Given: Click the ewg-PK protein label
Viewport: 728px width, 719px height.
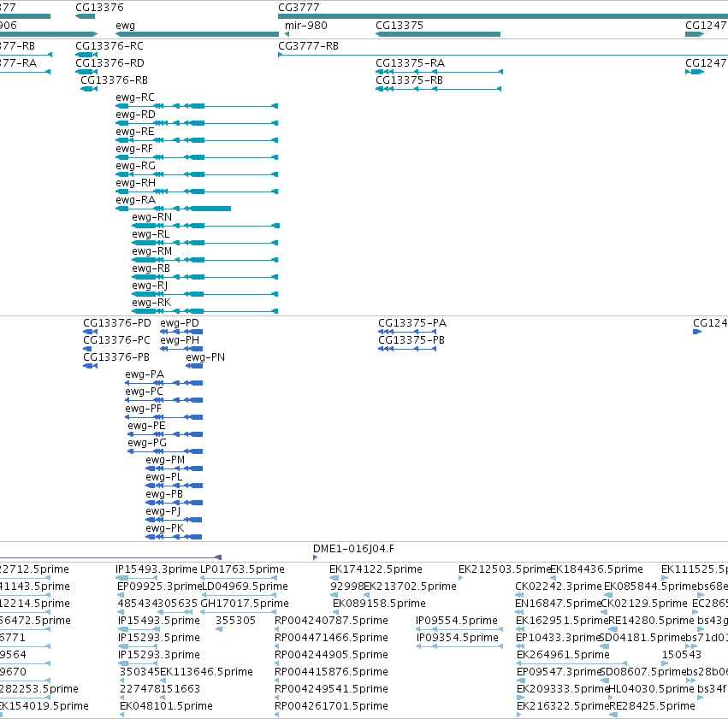Looking at the screenshot, I should tap(165, 529).
